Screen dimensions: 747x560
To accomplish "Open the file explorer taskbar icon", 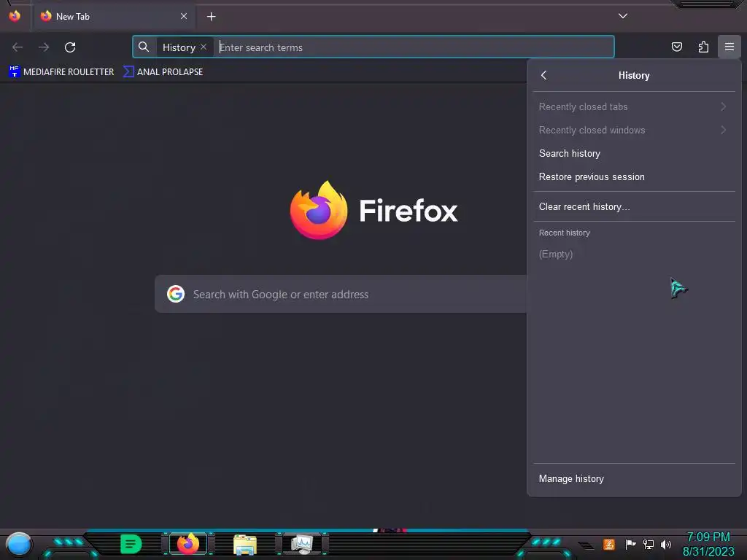I will point(245,545).
